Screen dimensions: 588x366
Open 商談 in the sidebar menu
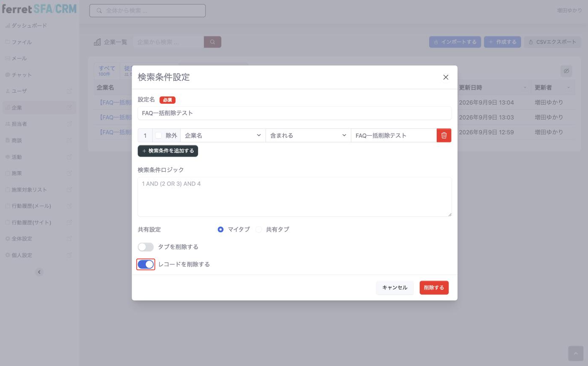click(x=17, y=140)
